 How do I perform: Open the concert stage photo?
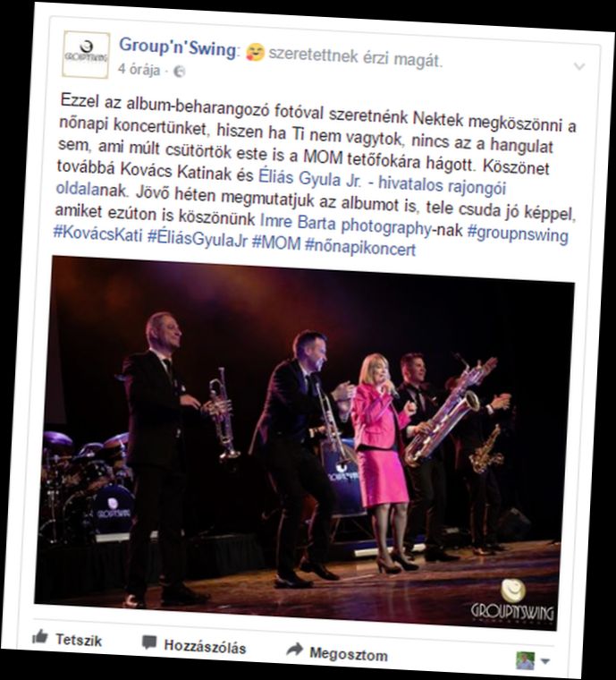coord(305,442)
